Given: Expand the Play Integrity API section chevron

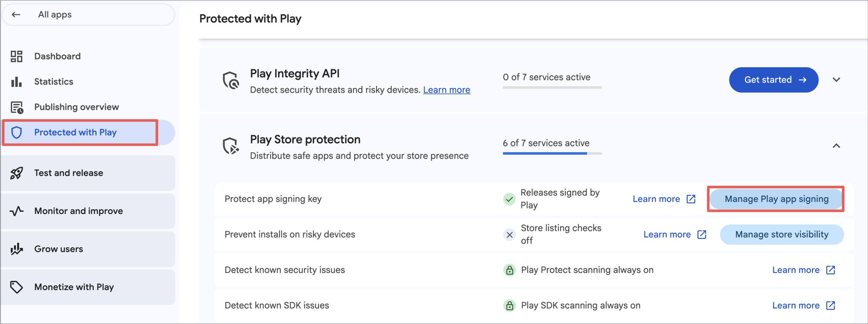Looking at the screenshot, I should coord(836,80).
